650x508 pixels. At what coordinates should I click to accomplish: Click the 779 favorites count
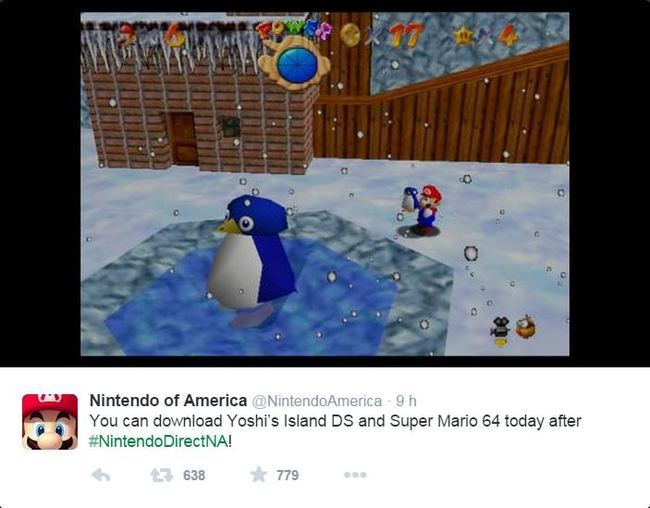[288, 475]
